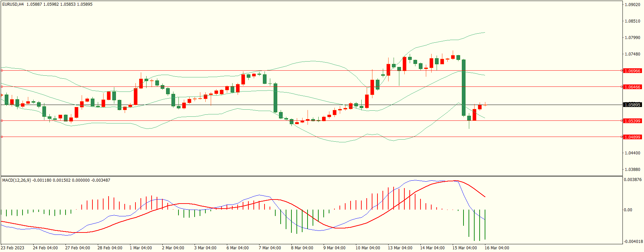Click the 2 Mar 04:00 time label
The image size is (644, 252).
click(x=173, y=248)
